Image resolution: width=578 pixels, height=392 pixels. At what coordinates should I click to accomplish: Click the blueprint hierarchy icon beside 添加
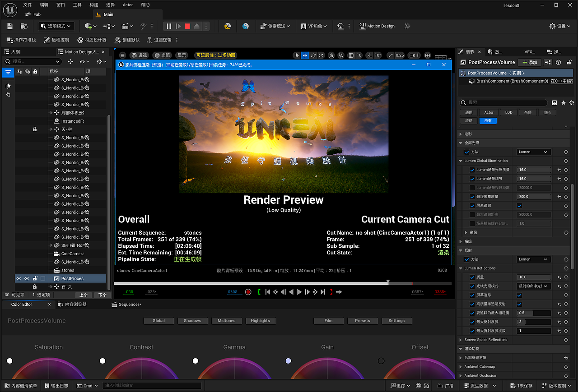tap(548, 62)
